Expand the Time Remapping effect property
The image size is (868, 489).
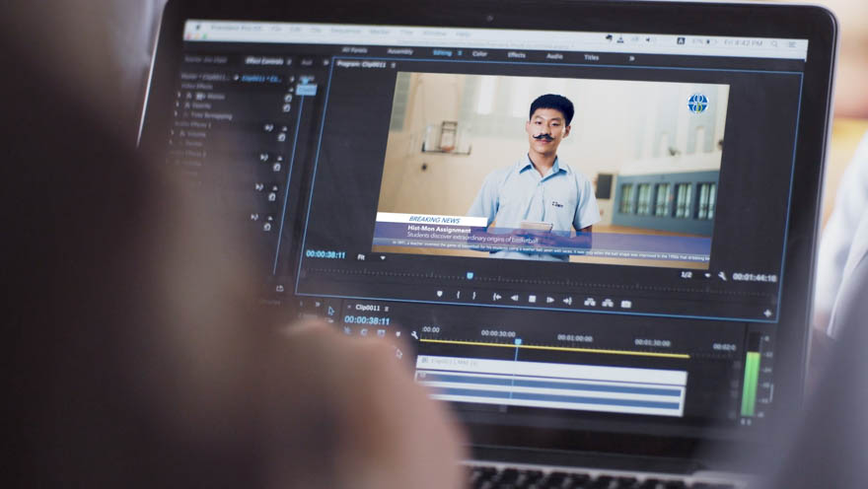pos(181,115)
